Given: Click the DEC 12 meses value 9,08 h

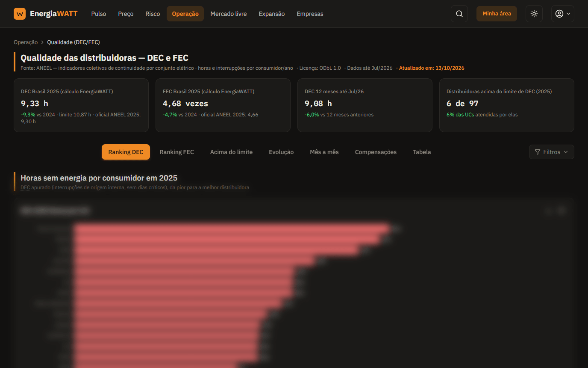Looking at the screenshot, I should [x=318, y=104].
